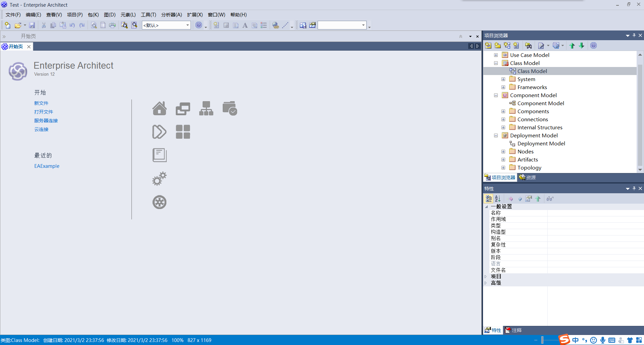Click the binoculars search icon in Project Browser
The width and height of the screenshot is (644, 345).
click(x=529, y=46)
